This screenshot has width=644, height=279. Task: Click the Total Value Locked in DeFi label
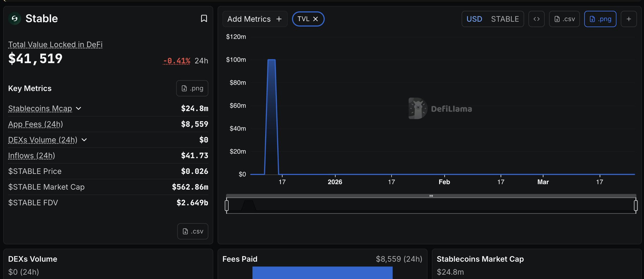coord(55,45)
